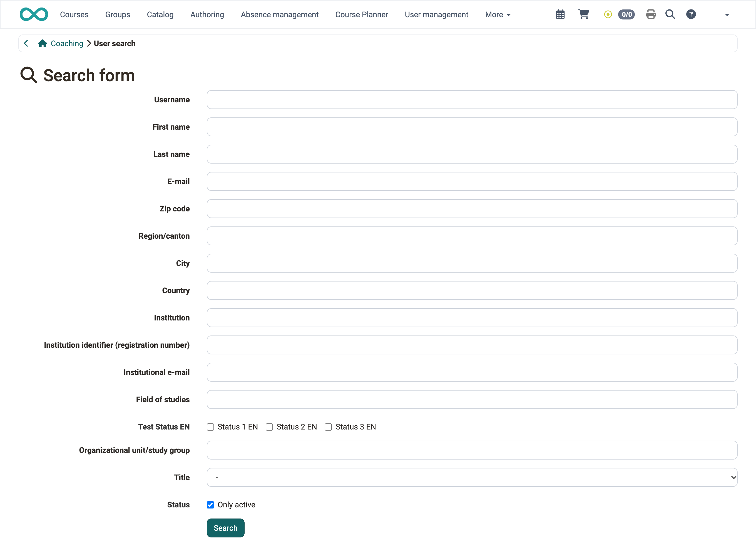Focus the Zip code input field
This screenshot has height=548, width=756.
[472, 209]
